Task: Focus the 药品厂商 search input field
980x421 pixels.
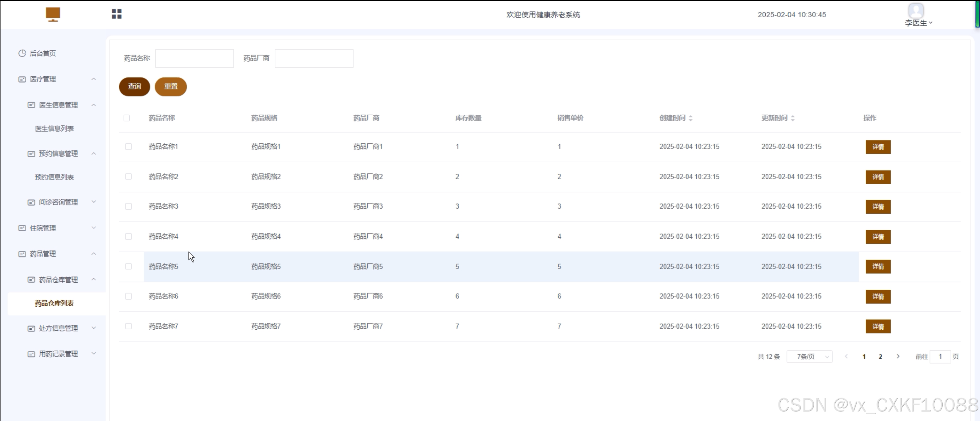Action: point(314,58)
